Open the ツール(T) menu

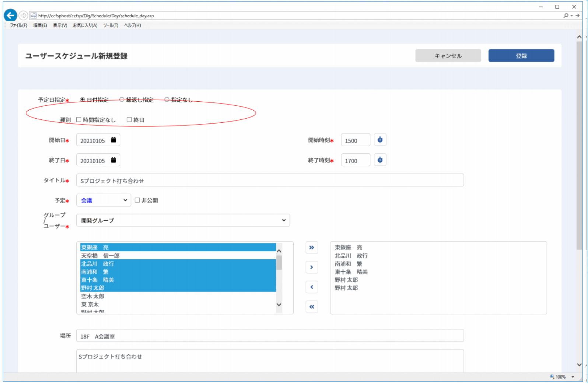tap(111, 25)
